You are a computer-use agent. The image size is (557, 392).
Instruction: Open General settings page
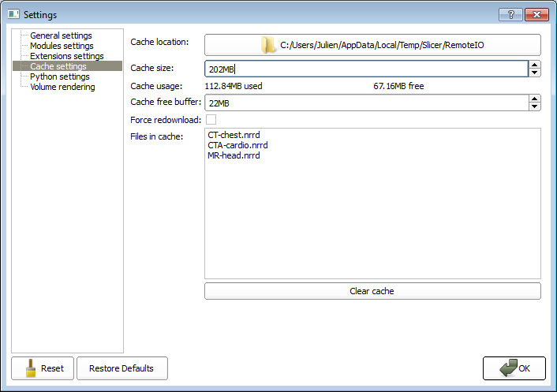(x=61, y=36)
